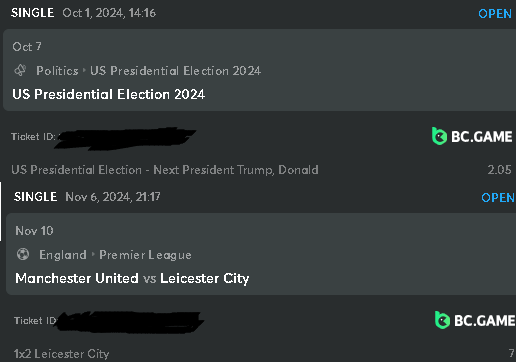This screenshot has width=516, height=362.
Task: Open the England region link
Action: pos(63,255)
